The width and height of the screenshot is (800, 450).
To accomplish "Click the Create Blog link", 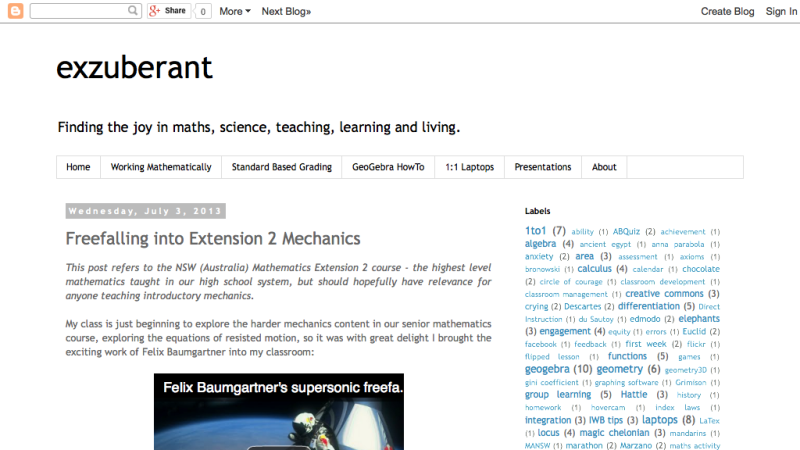I will [727, 11].
